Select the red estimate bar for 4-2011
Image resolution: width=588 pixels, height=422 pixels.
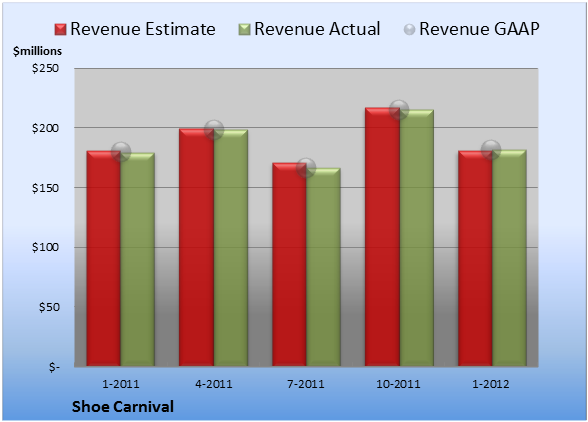pos(196,248)
